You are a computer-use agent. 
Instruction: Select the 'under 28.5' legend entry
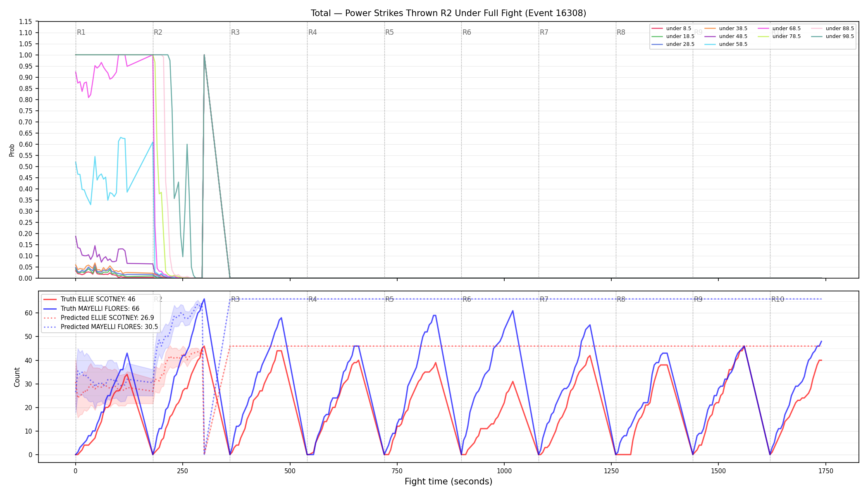(x=673, y=44)
